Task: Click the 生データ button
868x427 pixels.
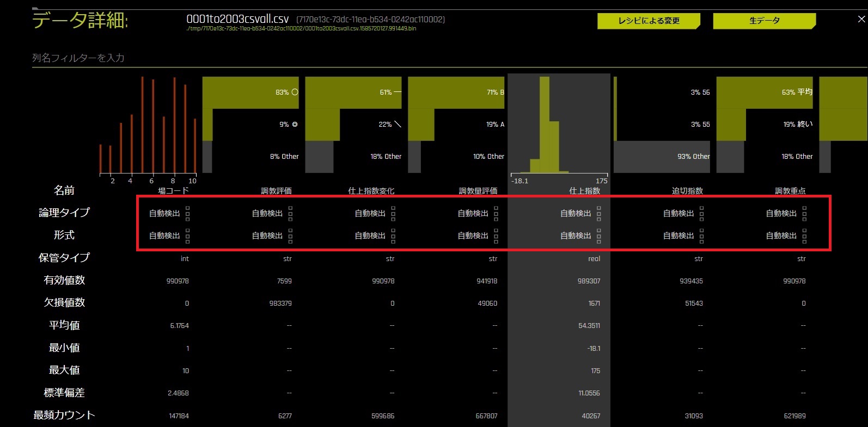Action: tap(764, 21)
